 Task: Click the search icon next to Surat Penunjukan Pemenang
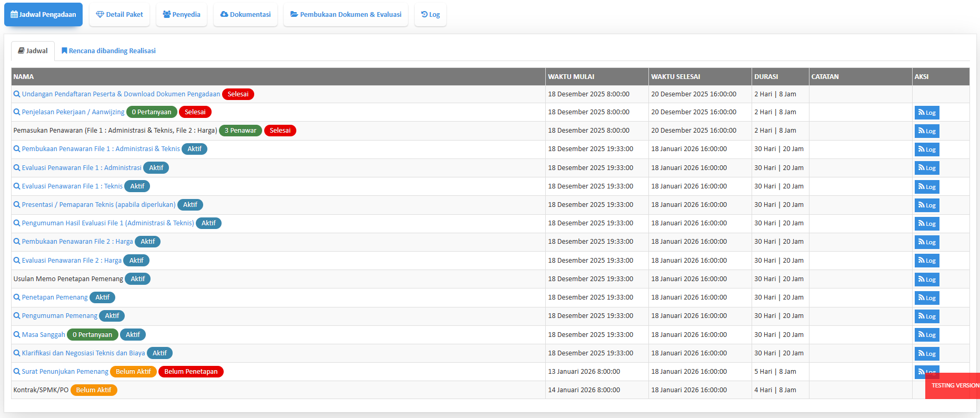[x=17, y=372]
